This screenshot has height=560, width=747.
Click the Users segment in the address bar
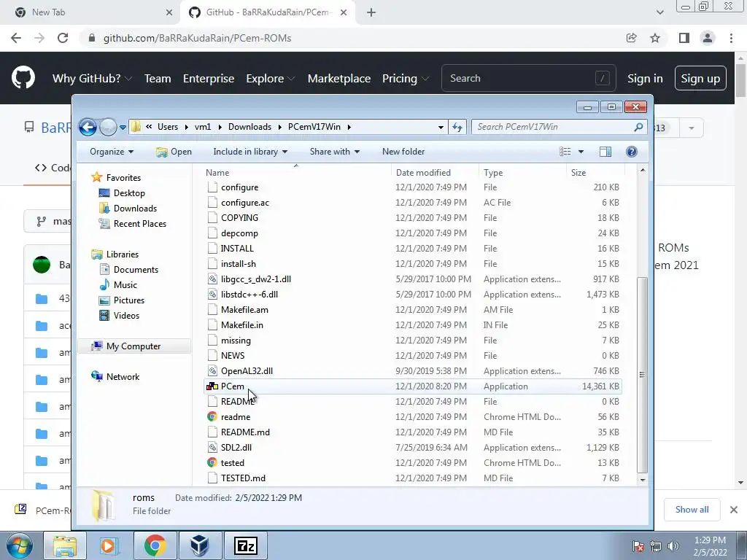pyautogui.click(x=168, y=127)
